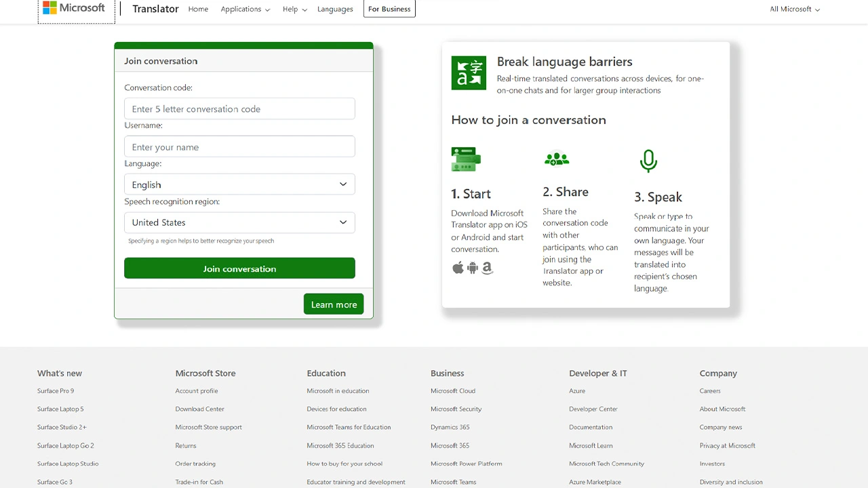868x488 pixels.
Task: Click the Start step chat icon
Action: click(466, 159)
